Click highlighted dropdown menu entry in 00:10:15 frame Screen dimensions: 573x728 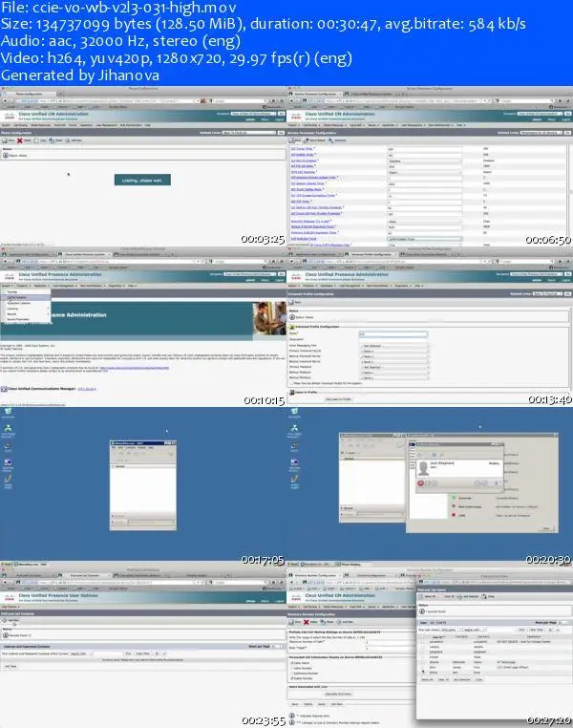pyautogui.click(x=26, y=297)
